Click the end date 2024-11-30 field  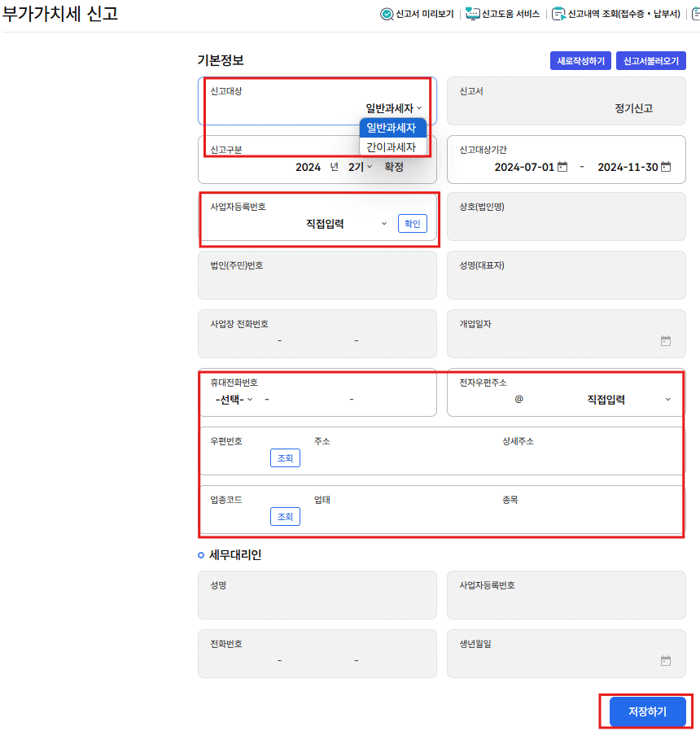628,167
